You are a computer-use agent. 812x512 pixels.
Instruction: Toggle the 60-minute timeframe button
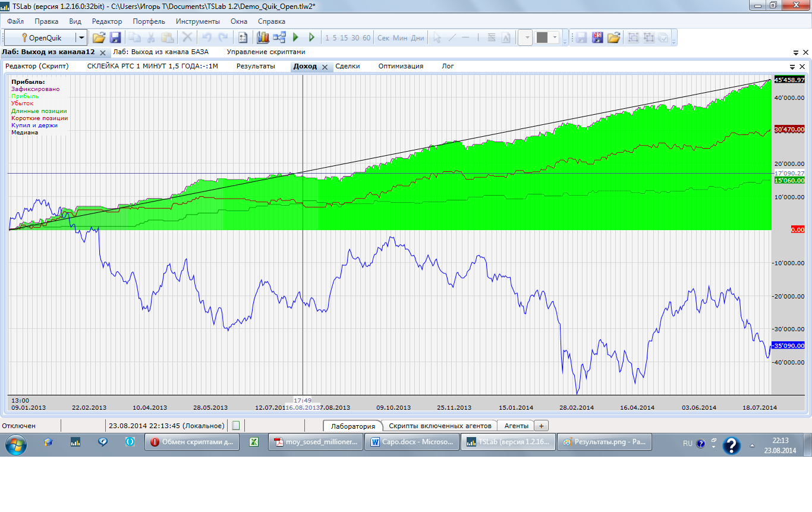click(366, 38)
